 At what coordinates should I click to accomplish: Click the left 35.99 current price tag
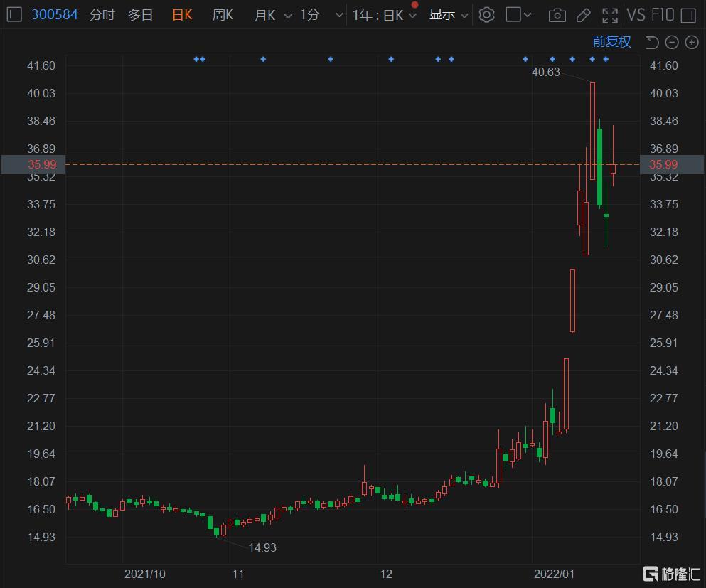point(33,164)
